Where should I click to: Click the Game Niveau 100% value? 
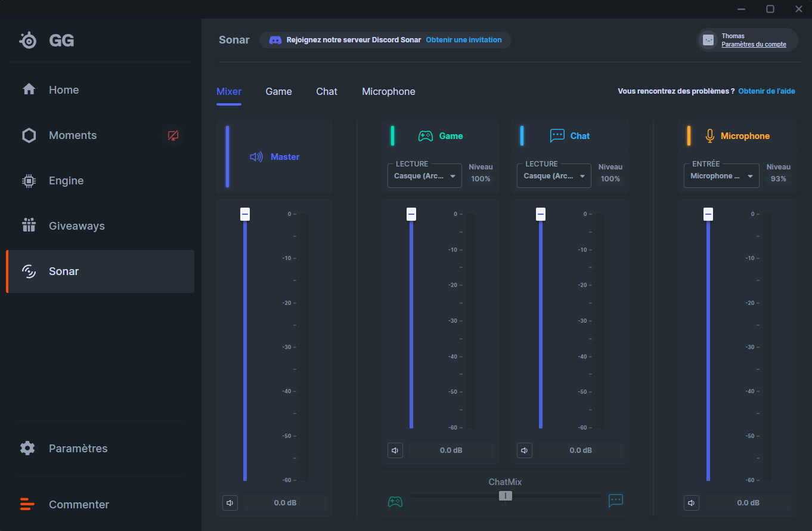coord(481,179)
